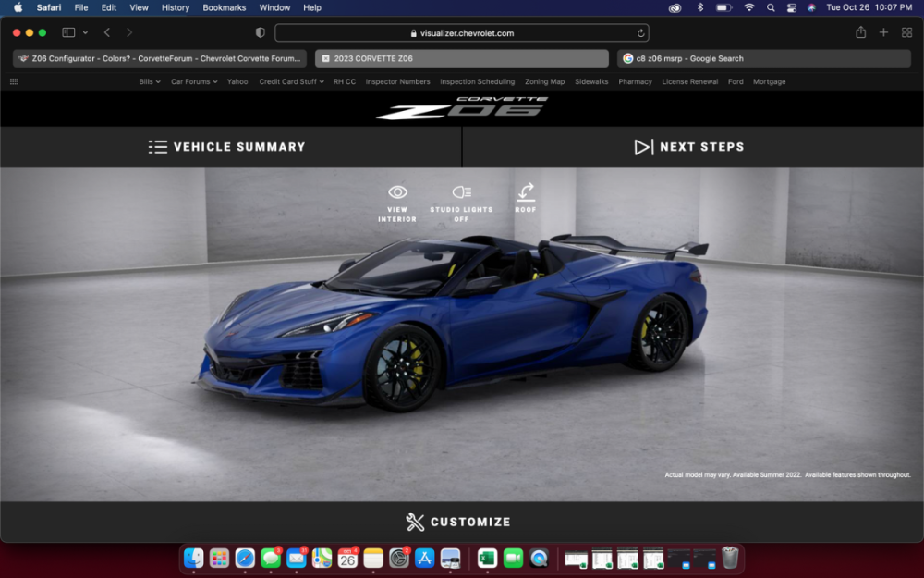Open the Ford bookmark
This screenshot has height=578, width=924.
(736, 82)
